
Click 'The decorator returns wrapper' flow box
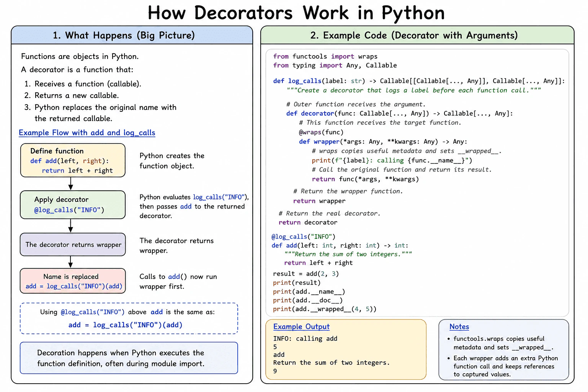coord(73,245)
